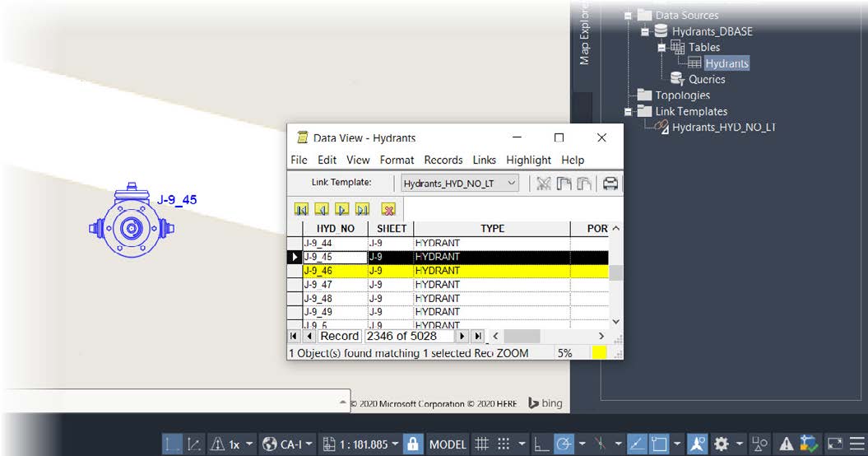Click the globe coordinate system icon

[x=270, y=444]
